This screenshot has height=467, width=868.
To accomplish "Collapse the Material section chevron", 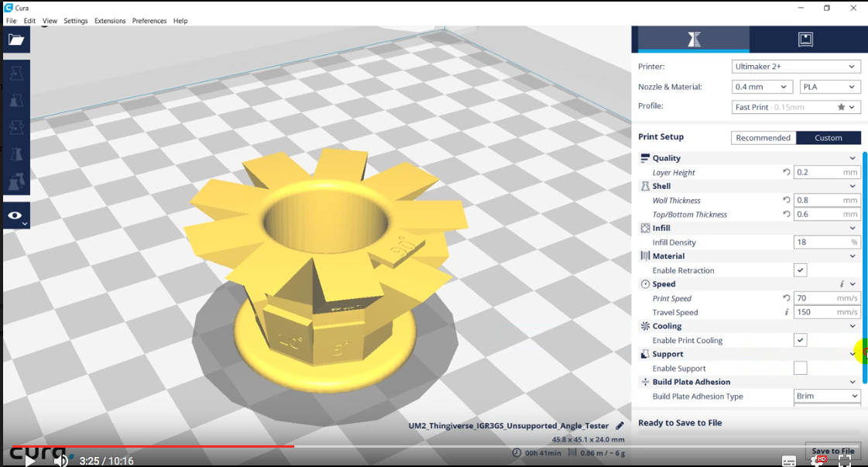I will pos(853,256).
